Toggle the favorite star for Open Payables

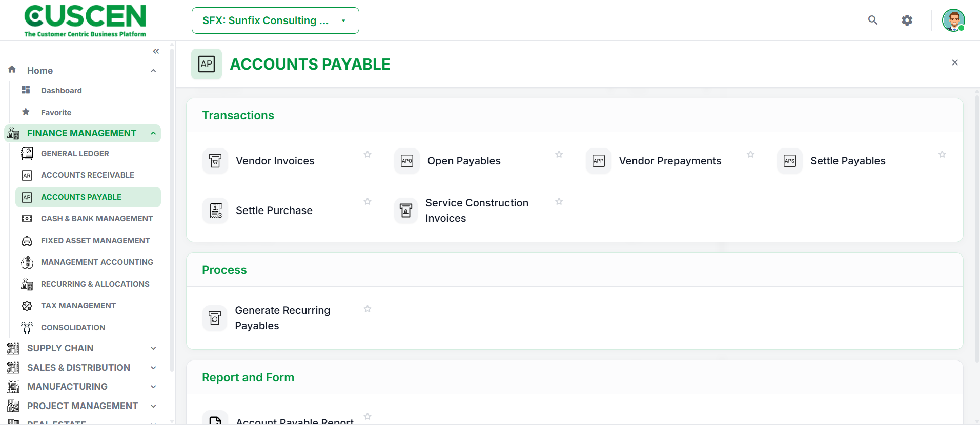click(x=559, y=154)
